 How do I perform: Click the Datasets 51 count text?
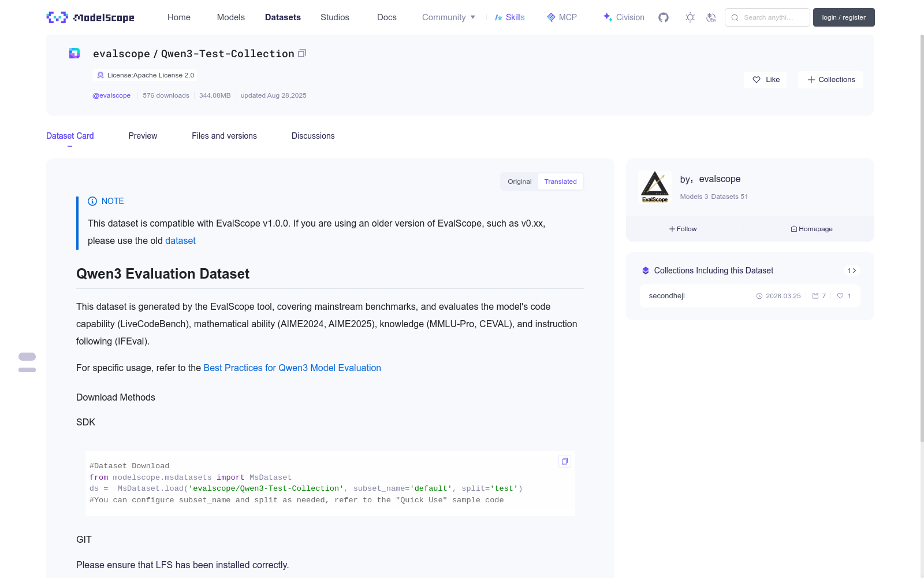coord(729,197)
